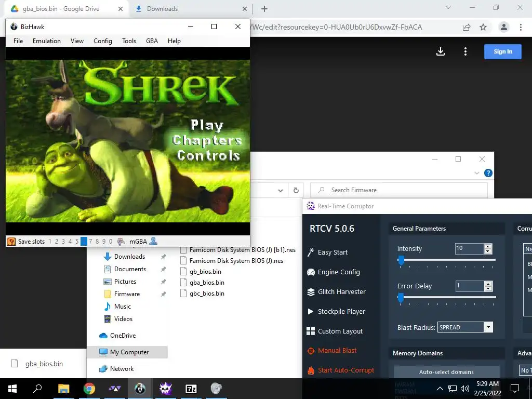Switch to the Downloads browser tab

[162, 9]
